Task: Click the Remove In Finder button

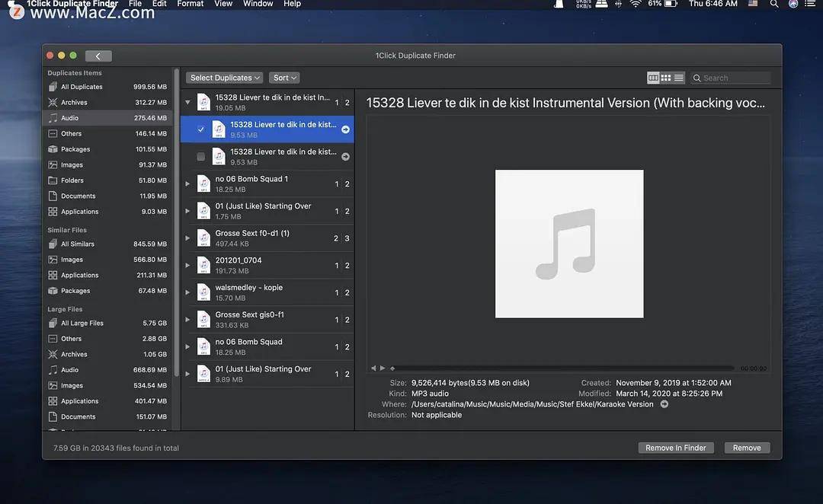Action: [x=675, y=448]
